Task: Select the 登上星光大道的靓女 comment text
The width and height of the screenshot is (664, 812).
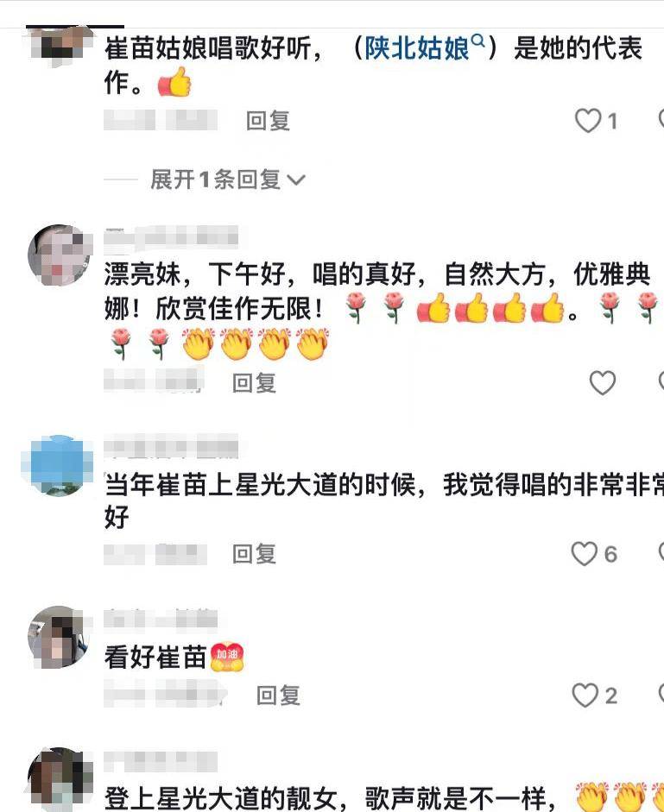Action: point(331,797)
